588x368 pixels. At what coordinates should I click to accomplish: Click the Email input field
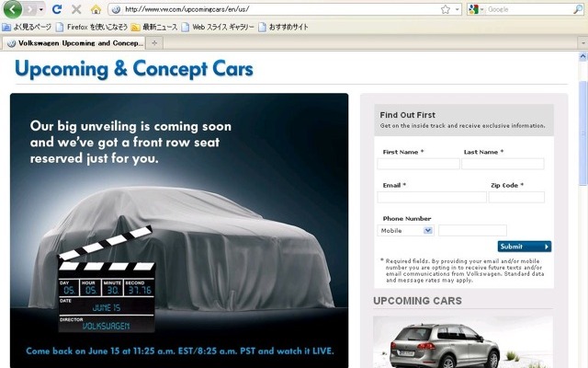pos(432,197)
